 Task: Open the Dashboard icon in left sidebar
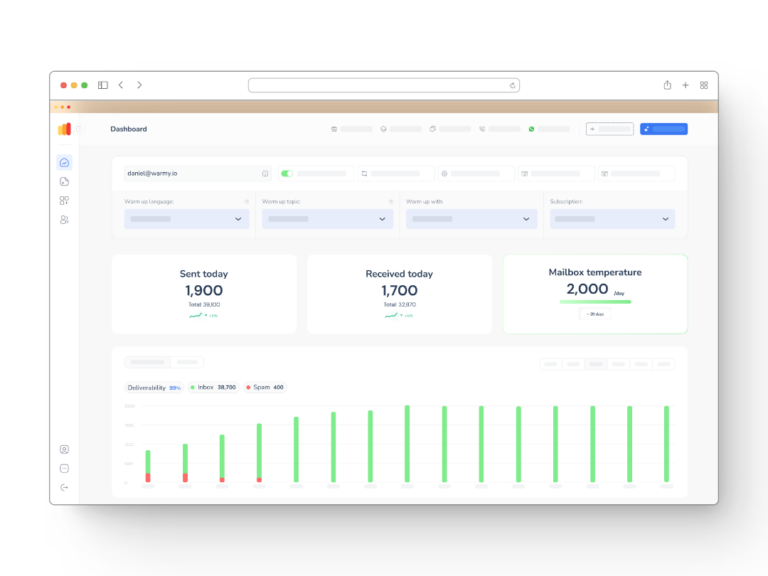(64, 162)
